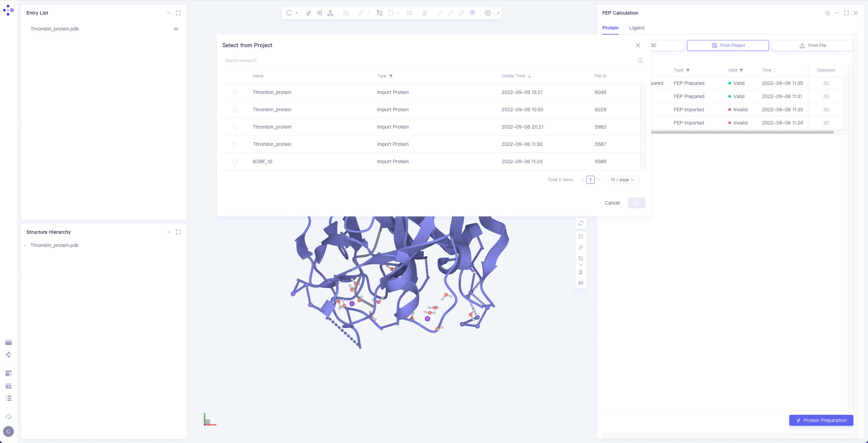Switch to the Ligand tab
868x443 pixels.
click(637, 28)
